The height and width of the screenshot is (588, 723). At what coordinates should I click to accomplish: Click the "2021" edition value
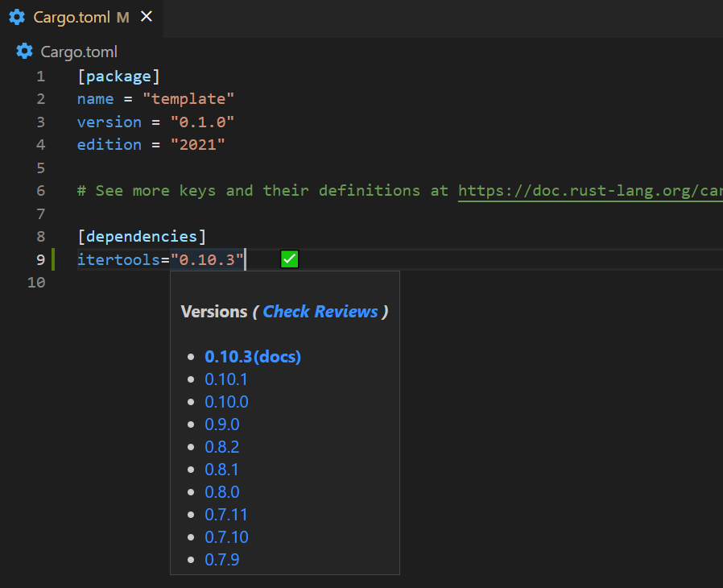pos(197,145)
